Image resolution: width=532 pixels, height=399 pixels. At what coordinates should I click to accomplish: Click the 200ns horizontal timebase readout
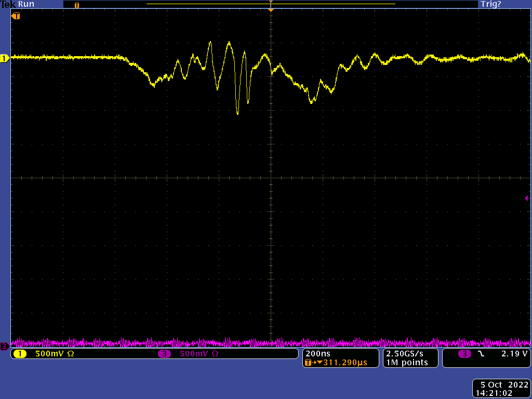317,353
